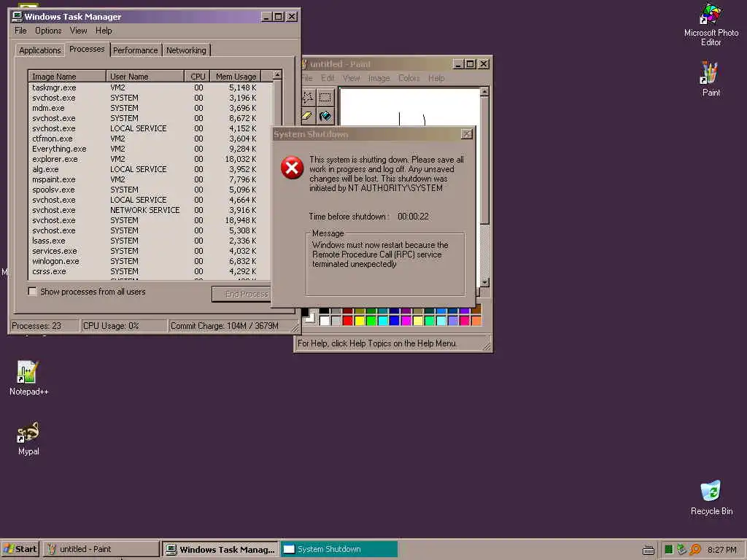
Task: Click the taskbar clock showing 8:27 PM
Action: pos(721,550)
